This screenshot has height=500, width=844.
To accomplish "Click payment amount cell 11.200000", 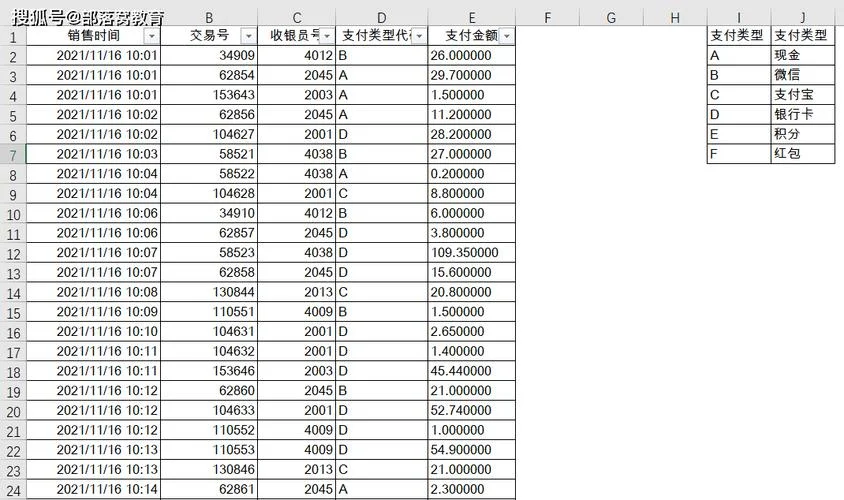I will 472,115.
